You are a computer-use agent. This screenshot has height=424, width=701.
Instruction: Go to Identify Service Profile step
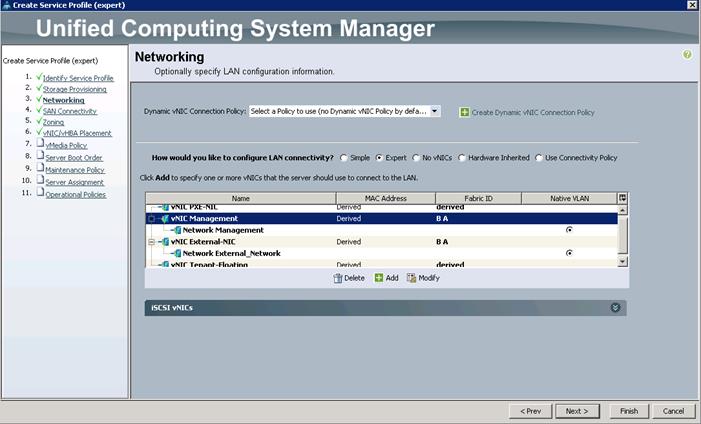pyautogui.click(x=78, y=78)
